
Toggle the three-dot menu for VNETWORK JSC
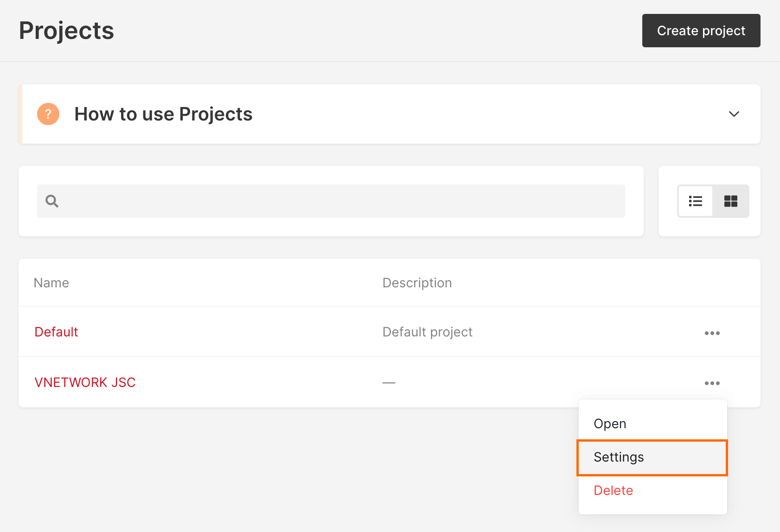click(712, 383)
